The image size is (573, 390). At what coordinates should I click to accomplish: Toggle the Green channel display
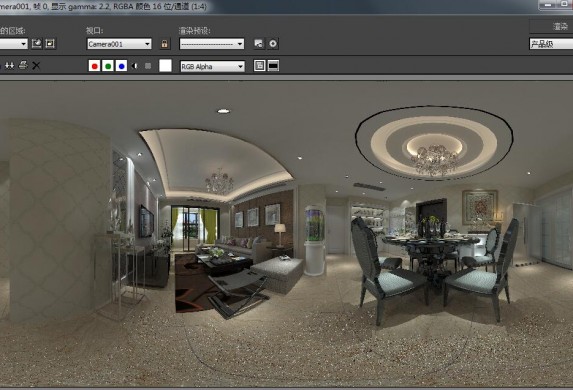[108, 66]
